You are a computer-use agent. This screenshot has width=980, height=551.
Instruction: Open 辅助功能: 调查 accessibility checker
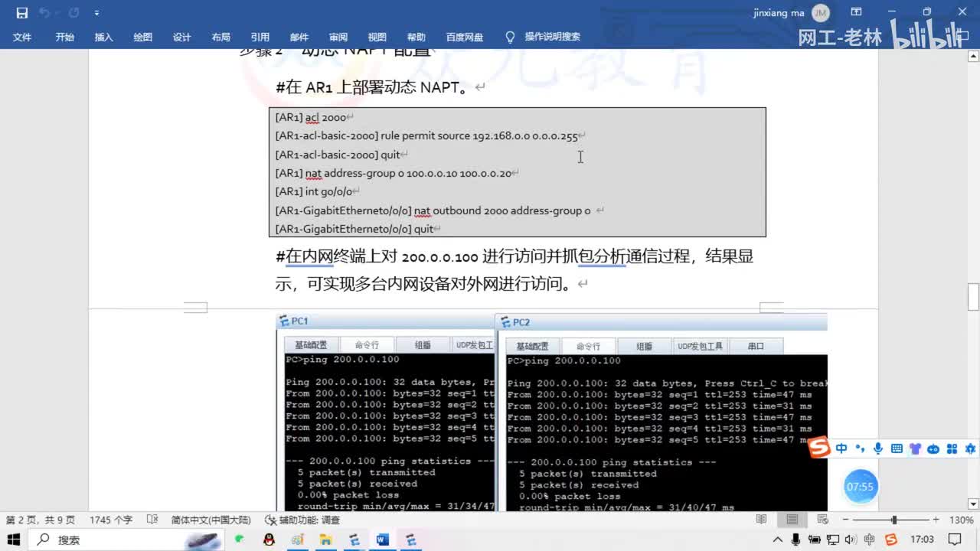302,520
